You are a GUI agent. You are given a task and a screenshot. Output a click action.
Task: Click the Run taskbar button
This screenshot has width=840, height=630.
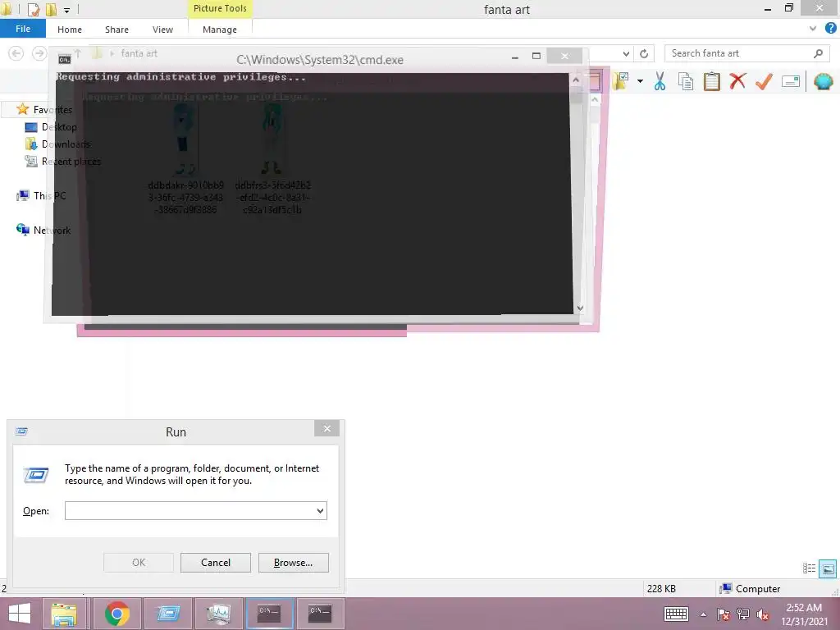pyautogui.click(x=167, y=614)
